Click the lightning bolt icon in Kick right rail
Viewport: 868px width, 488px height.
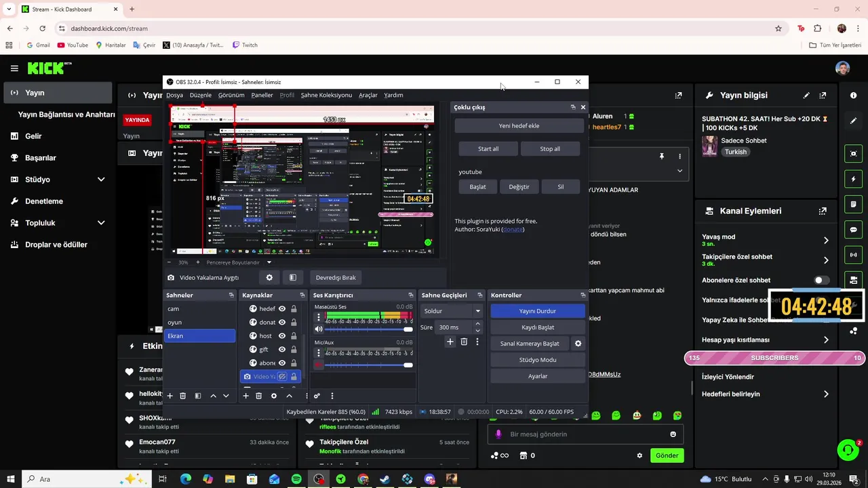pos(854,180)
